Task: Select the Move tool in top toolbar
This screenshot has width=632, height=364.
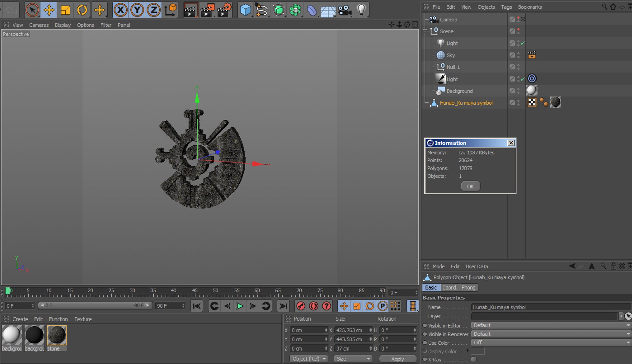Action: 49,10
